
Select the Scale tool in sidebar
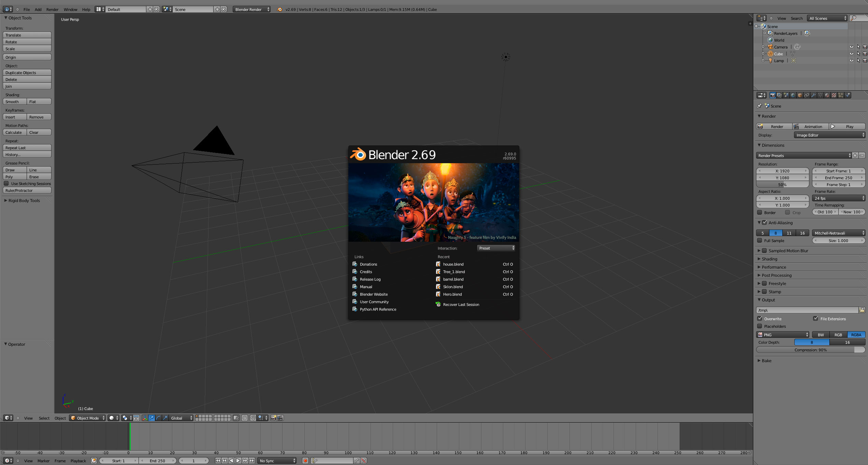(27, 48)
